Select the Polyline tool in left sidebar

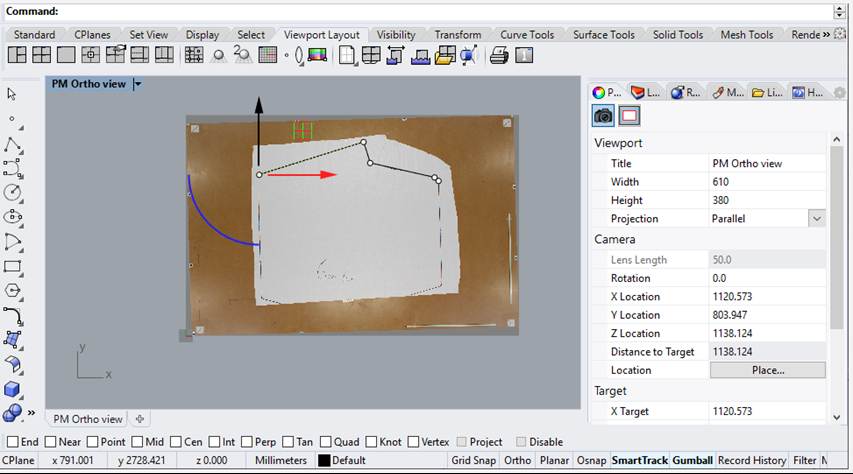[x=13, y=145]
